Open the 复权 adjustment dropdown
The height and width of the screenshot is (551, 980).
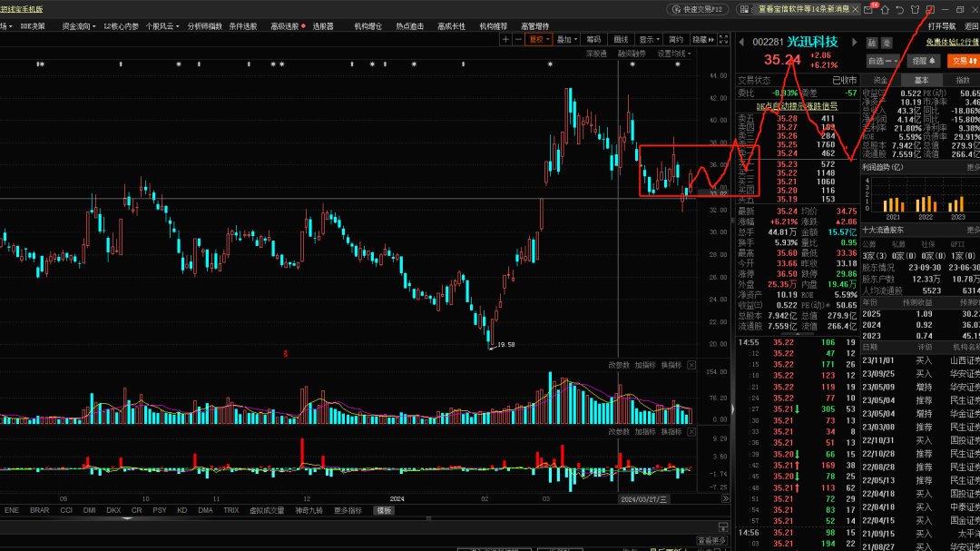click(539, 39)
